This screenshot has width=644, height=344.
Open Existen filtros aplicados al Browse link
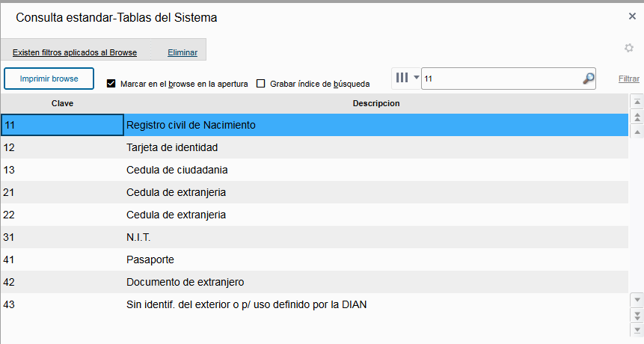pos(75,52)
